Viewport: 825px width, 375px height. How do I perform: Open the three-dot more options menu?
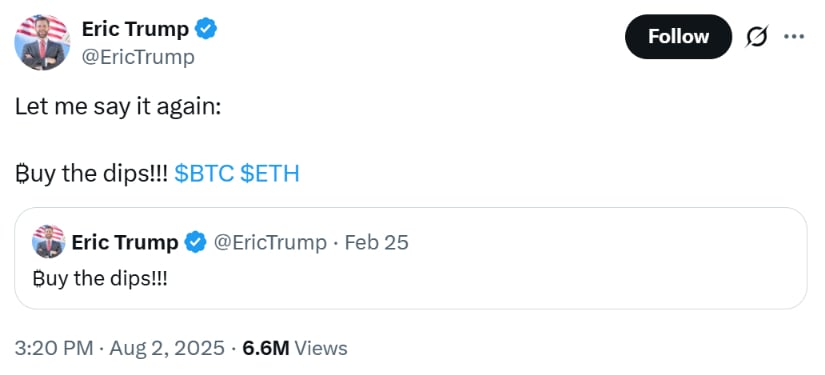tap(794, 37)
